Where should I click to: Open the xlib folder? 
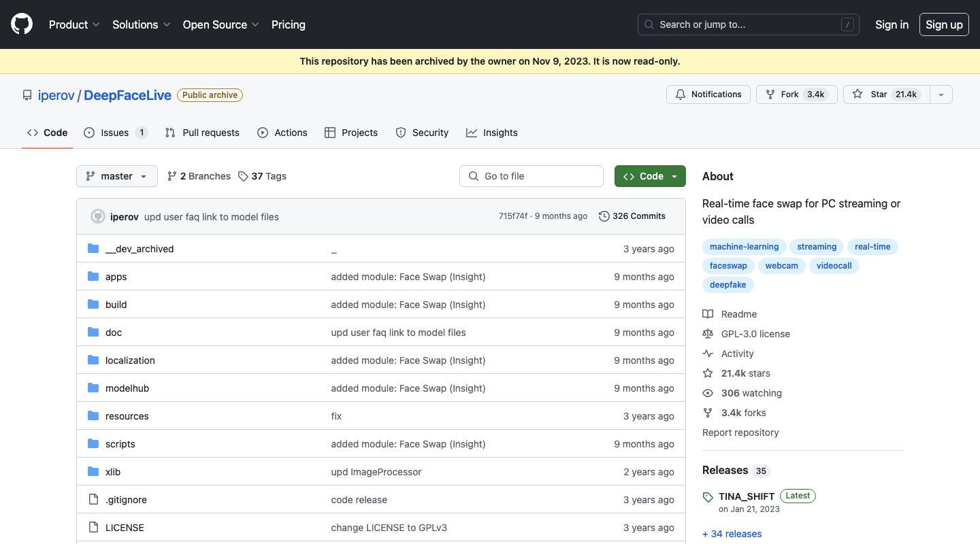point(113,472)
